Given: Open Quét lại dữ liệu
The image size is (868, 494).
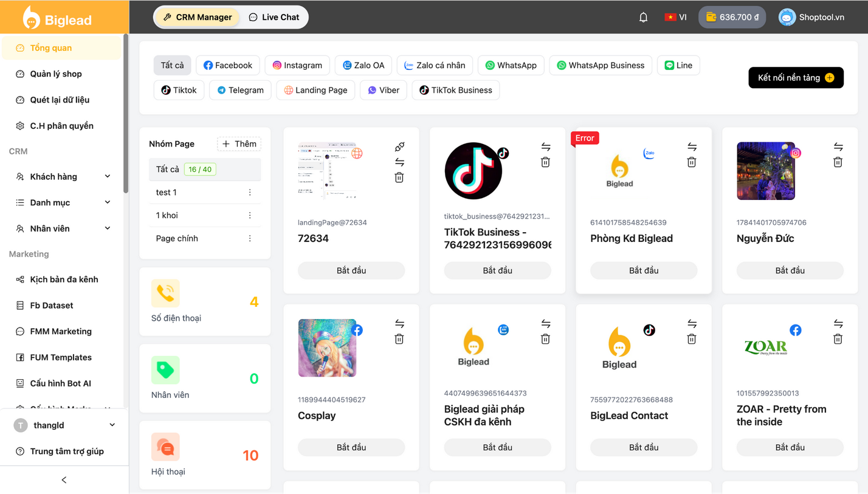Looking at the screenshot, I should click(x=61, y=100).
